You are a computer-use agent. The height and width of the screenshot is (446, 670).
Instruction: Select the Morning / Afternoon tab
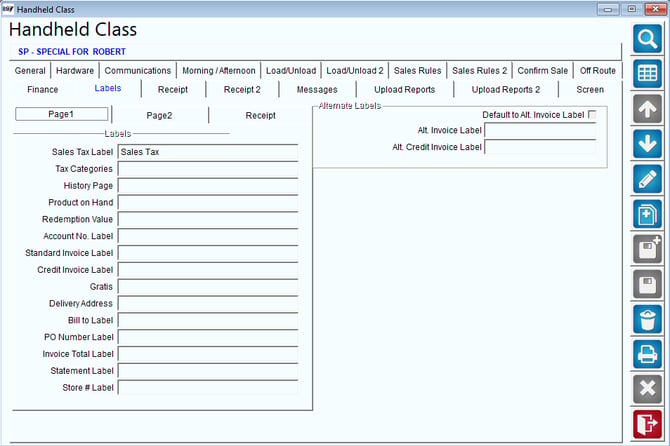coord(218,70)
